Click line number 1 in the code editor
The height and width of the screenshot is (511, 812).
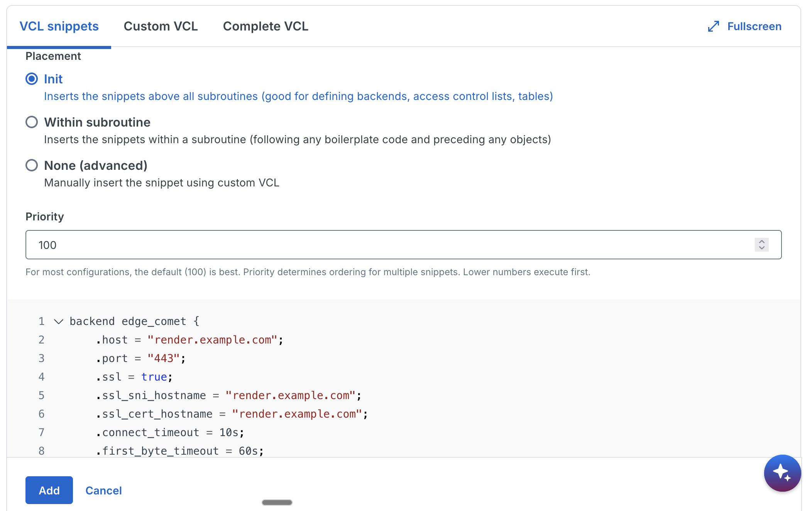coord(41,321)
